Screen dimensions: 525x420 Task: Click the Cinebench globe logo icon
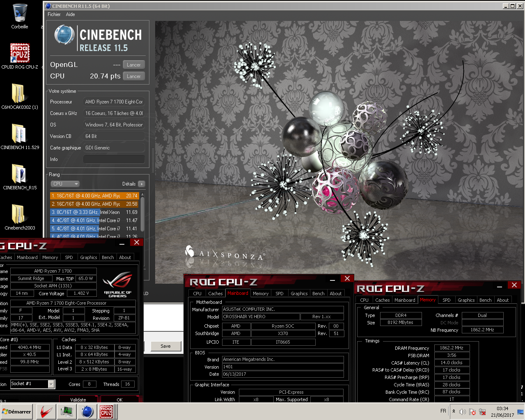click(64, 35)
